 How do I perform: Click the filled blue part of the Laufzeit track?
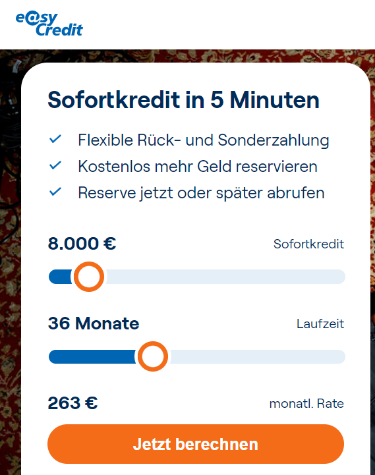point(93,357)
